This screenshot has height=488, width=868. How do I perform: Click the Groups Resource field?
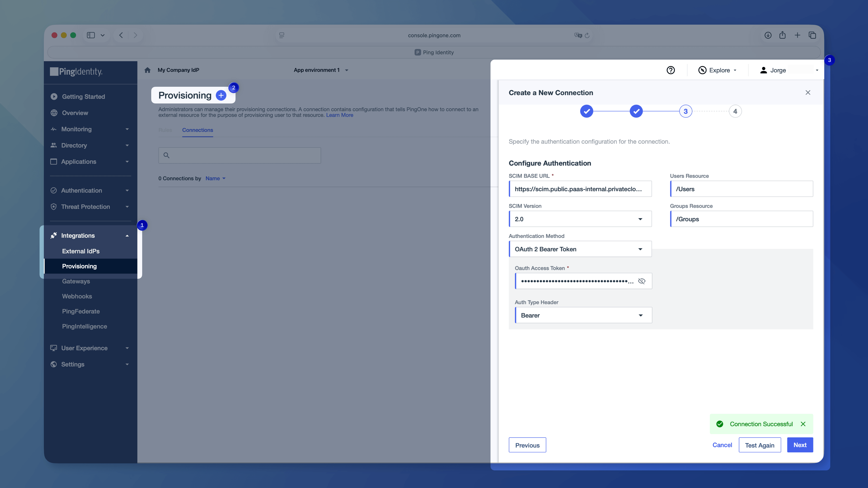click(x=741, y=219)
